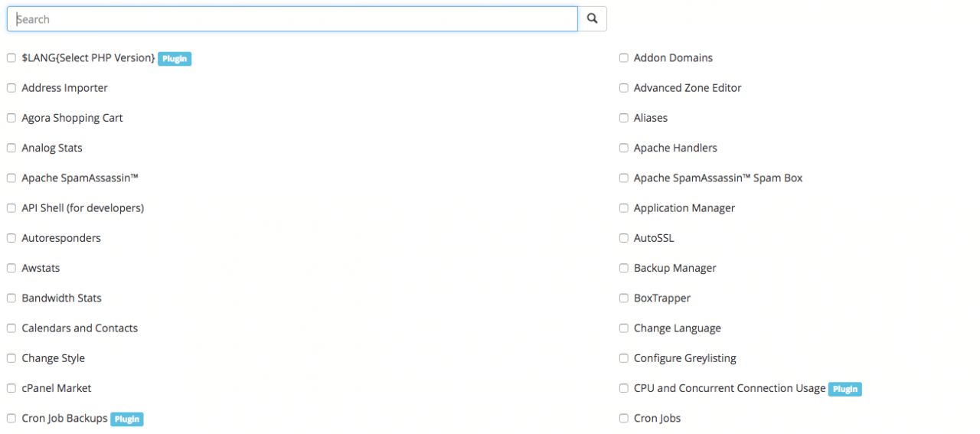Toggle the Advanced Zone Editor checkbox
The width and height of the screenshot is (980, 434).
[x=624, y=88]
